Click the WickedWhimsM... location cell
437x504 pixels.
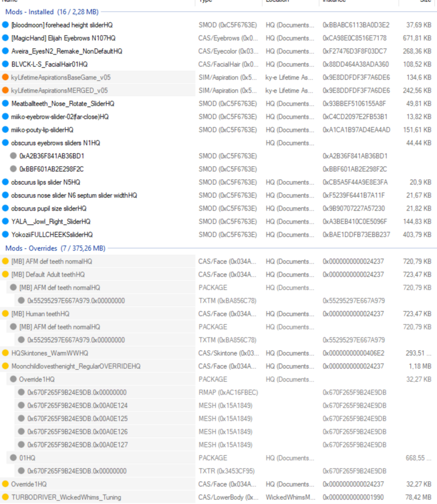(291, 497)
